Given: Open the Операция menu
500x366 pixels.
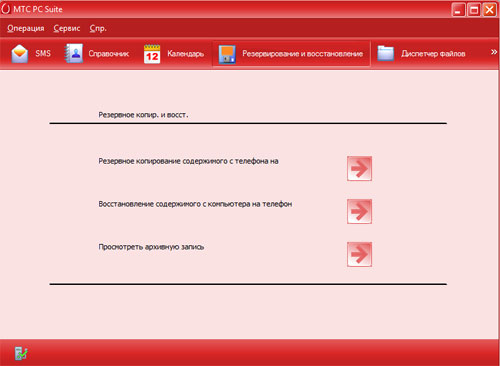Looking at the screenshot, I should point(26,28).
